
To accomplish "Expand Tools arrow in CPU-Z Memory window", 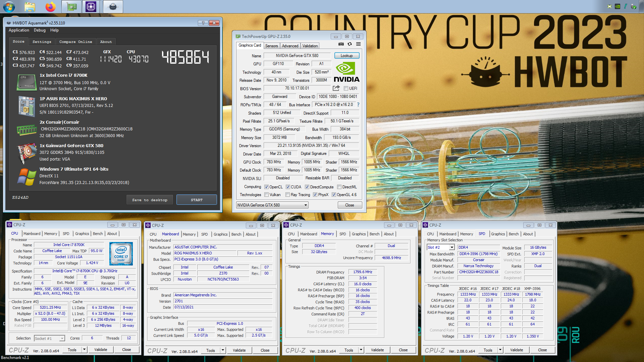I will [x=361, y=350].
